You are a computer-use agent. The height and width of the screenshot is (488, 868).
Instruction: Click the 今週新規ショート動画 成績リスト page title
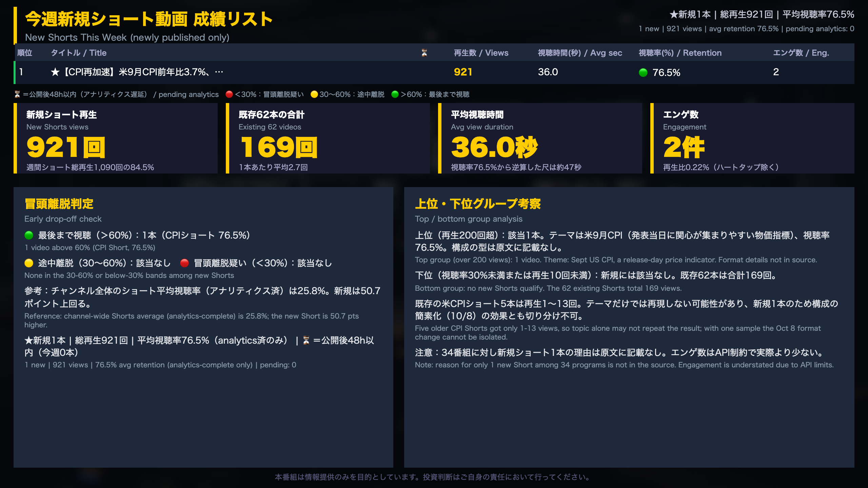click(149, 19)
